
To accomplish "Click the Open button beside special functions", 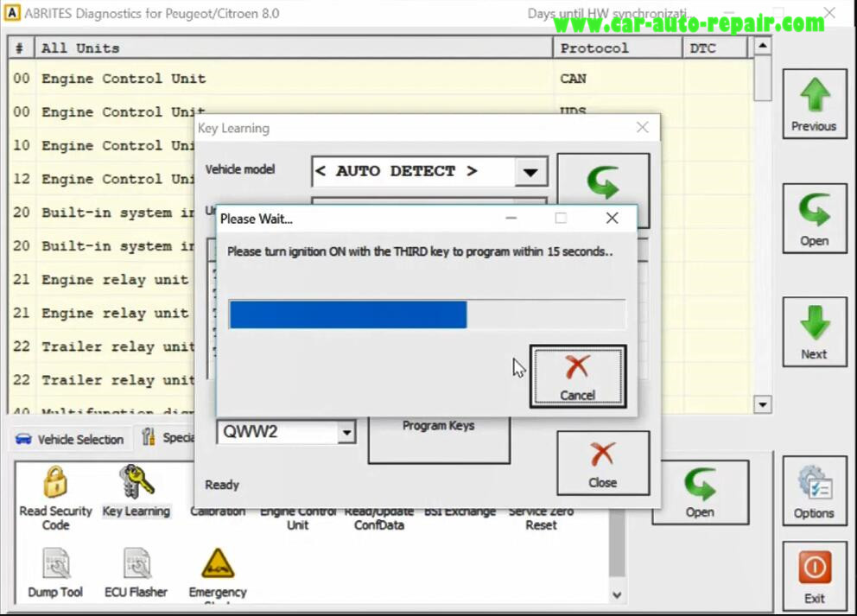I will [700, 492].
